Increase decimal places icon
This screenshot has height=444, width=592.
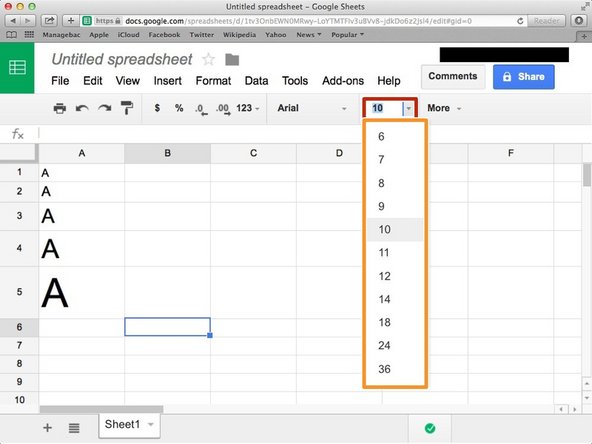pyautogui.click(x=223, y=109)
